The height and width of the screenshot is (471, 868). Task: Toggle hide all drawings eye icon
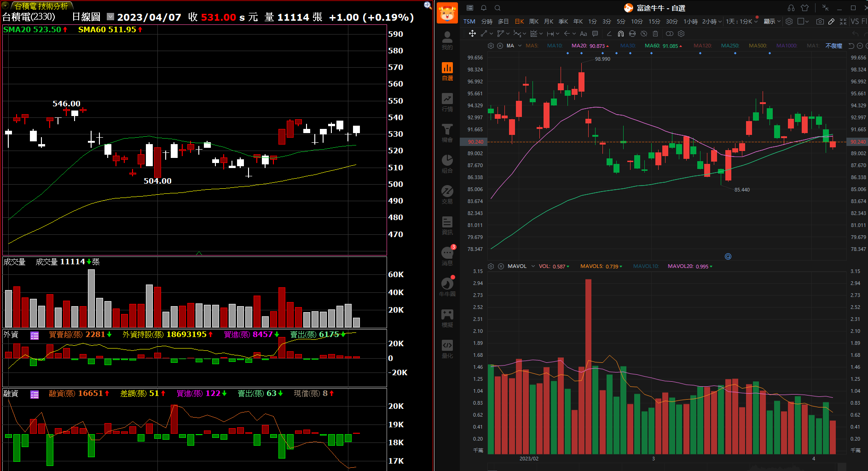644,34
